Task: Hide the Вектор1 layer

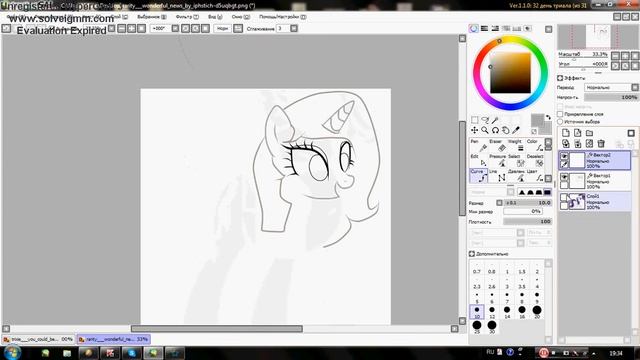Action: (564, 177)
